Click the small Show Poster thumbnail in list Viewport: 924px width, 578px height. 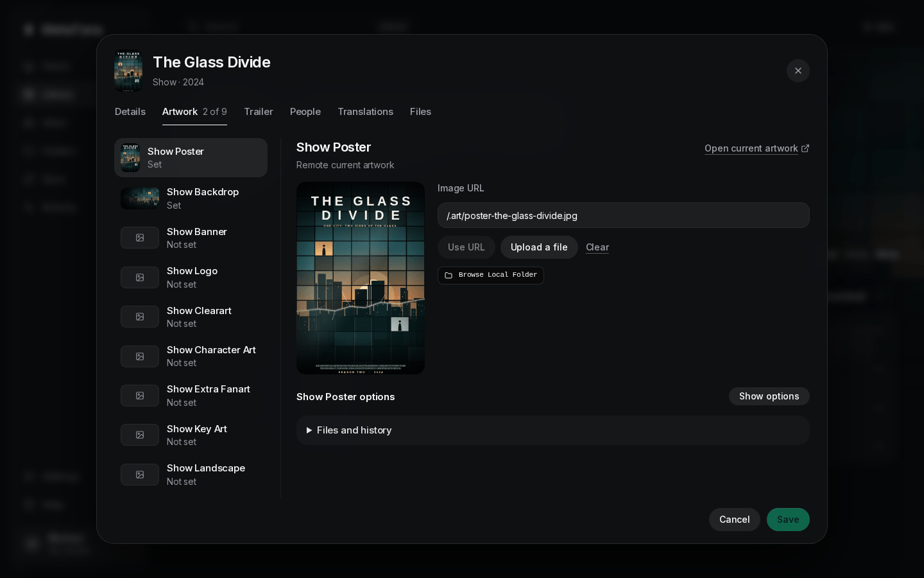(130, 157)
